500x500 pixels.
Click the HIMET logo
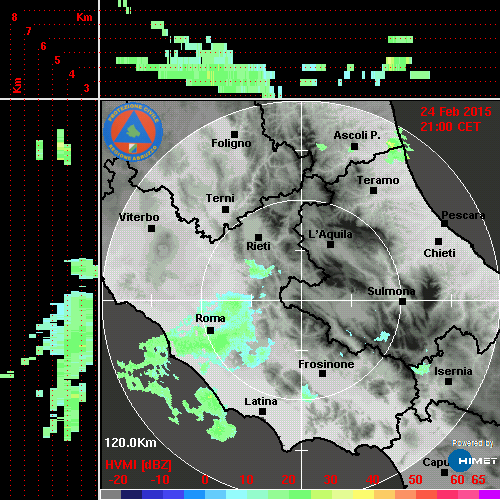(x=473, y=461)
